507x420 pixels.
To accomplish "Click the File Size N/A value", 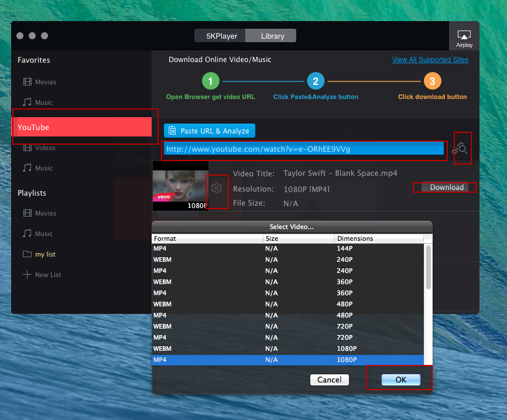I will [291, 203].
